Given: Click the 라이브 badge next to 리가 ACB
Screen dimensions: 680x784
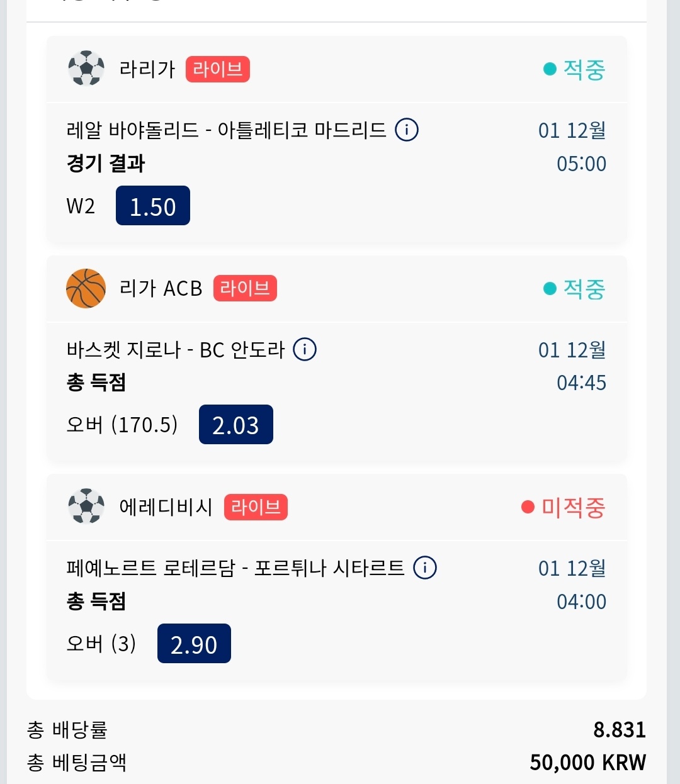Looking at the screenshot, I should 245,288.
